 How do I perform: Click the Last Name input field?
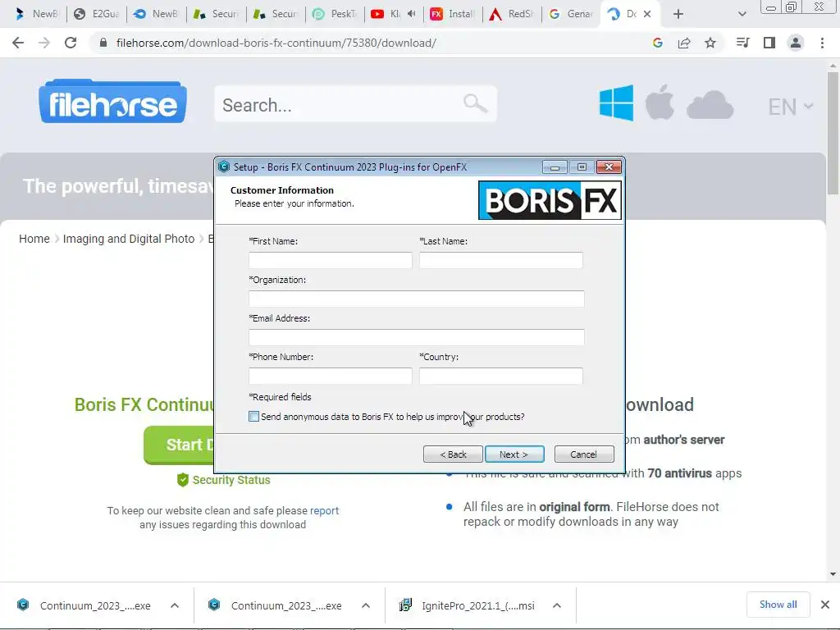(x=501, y=260)
